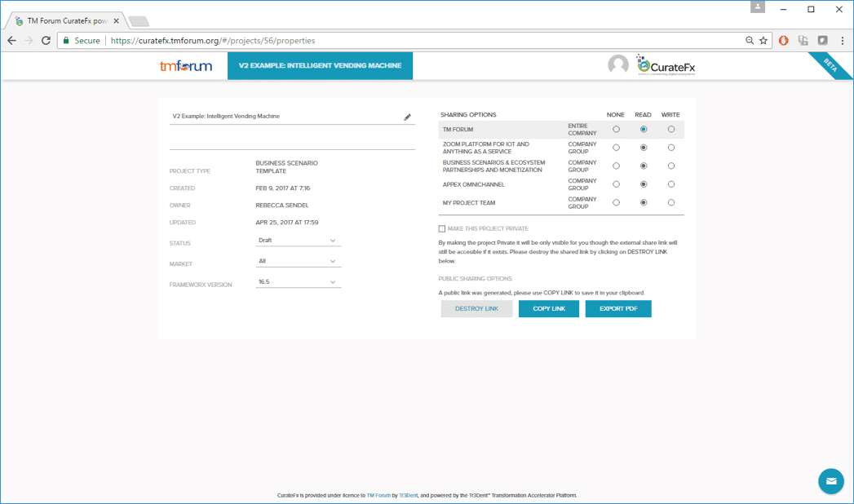
Task: Open the user avatar profile icon
Action: pos(618,64)
